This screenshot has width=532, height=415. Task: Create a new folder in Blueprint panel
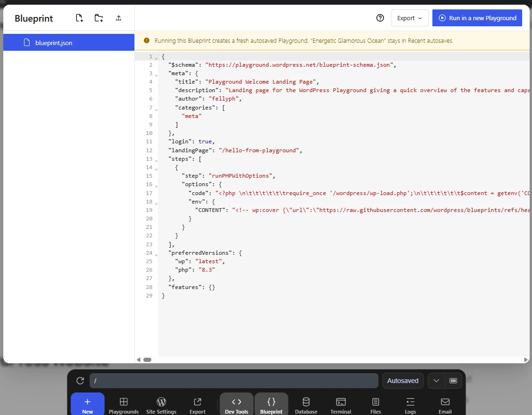[x=99, y=18]
